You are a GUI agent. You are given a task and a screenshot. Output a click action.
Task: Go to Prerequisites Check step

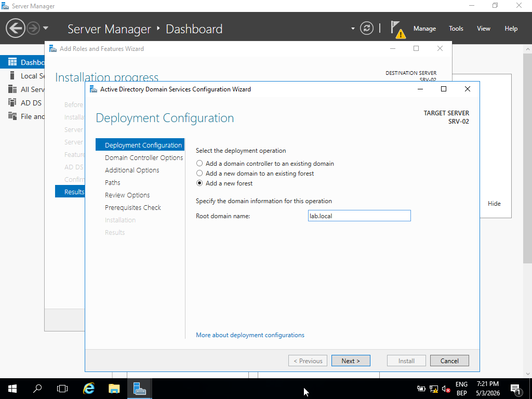coord(133,207)
